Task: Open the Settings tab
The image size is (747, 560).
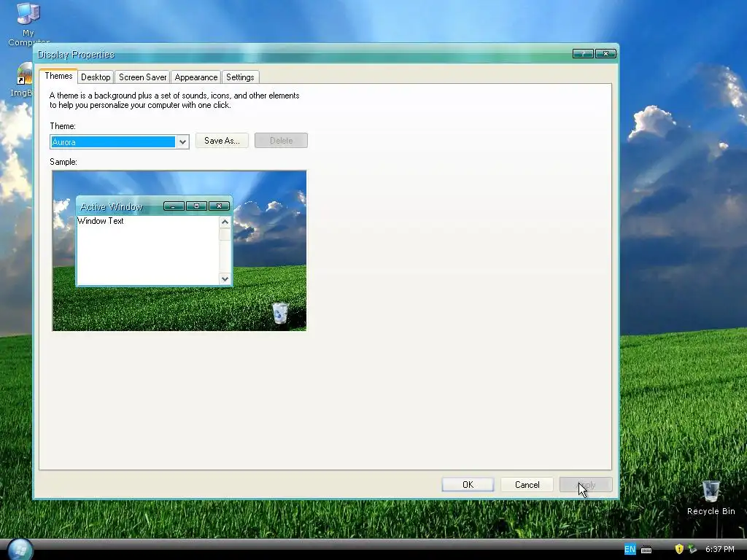Action: 240,77
